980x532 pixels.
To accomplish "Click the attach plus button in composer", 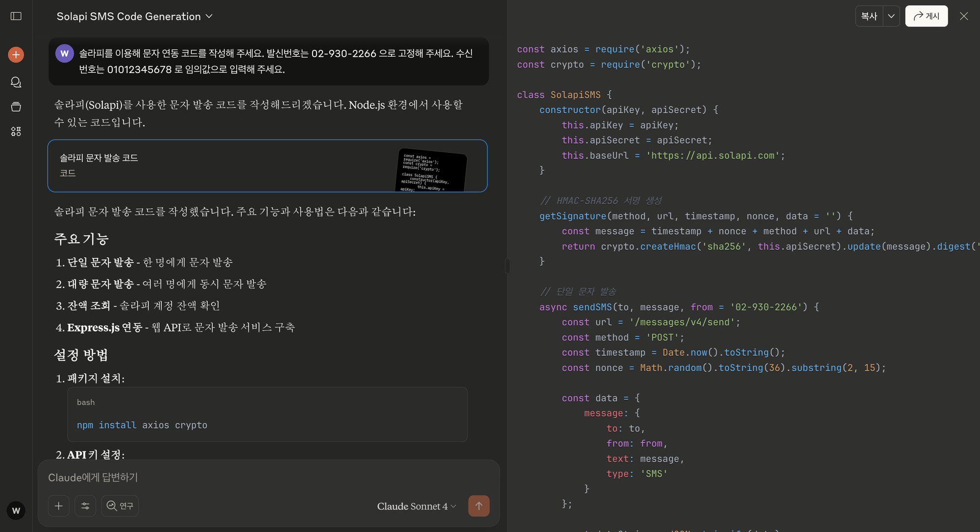I will [x=59, y=506].
